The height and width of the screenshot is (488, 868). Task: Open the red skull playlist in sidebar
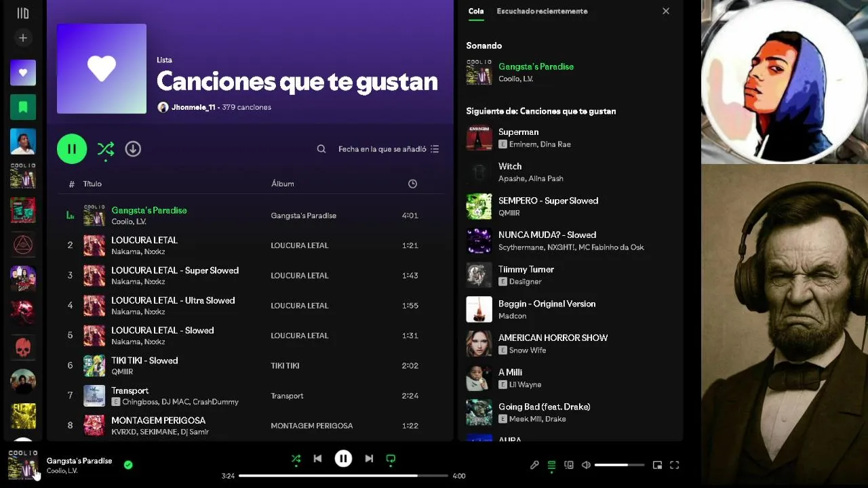[x=23, y=348]
